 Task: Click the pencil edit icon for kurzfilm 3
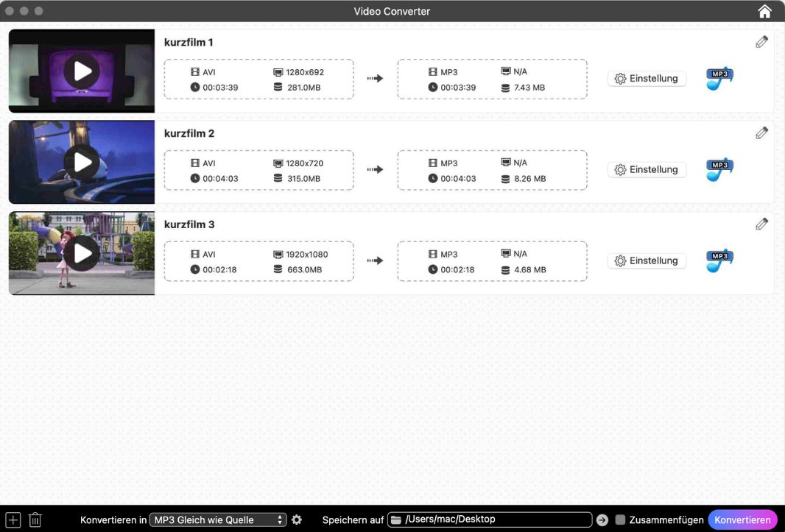(761, 224)
